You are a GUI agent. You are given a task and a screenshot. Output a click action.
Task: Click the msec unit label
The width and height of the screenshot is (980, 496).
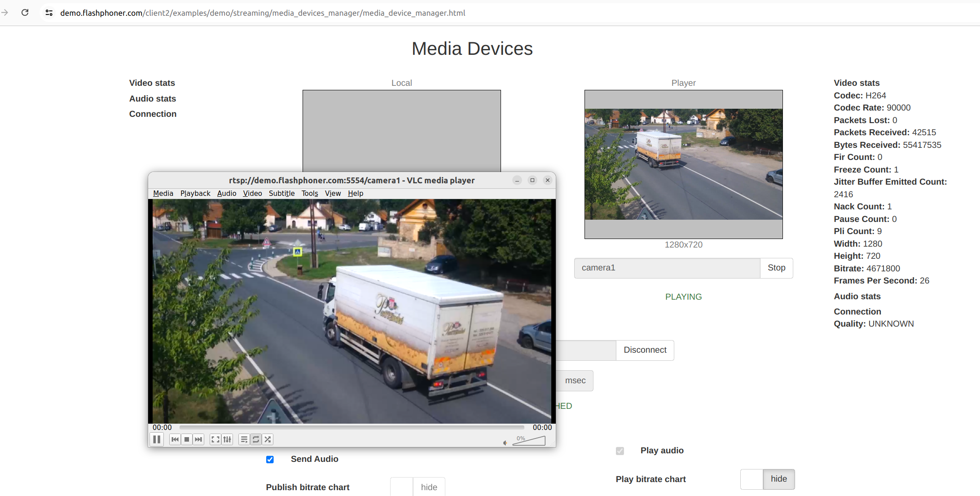575,381
